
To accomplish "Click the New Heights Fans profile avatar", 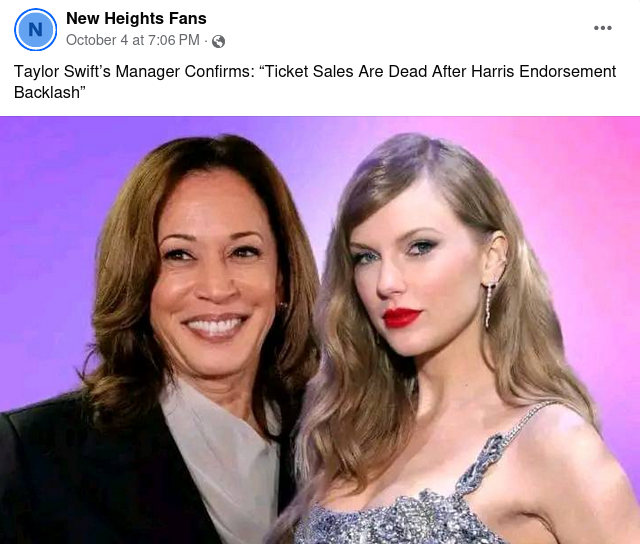I will pos(35,29).
